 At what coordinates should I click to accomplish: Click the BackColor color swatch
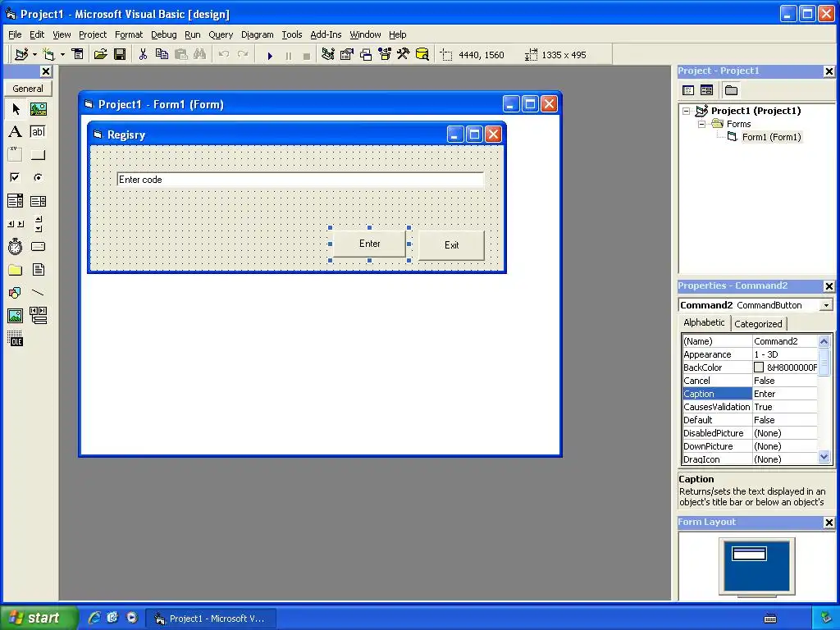click(759, 367)
